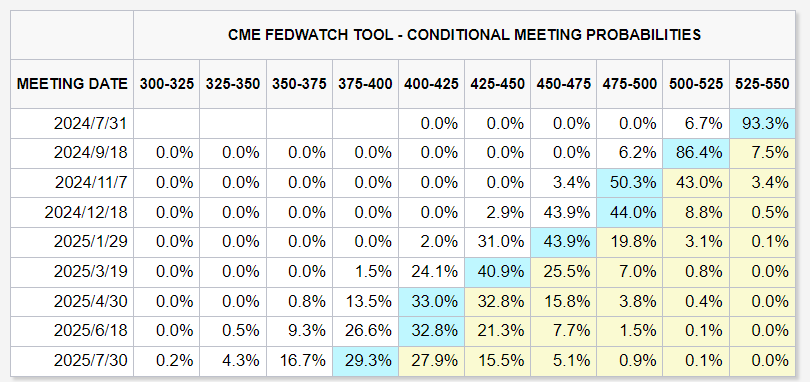The image size is (810, 382).
Task: Click the CME FedWatch Tool table title
Action: pyautogui.click(x=464, y=35)
